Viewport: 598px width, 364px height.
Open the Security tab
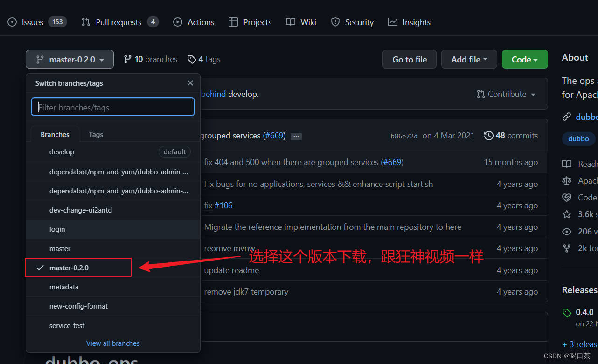click(352, 22)
